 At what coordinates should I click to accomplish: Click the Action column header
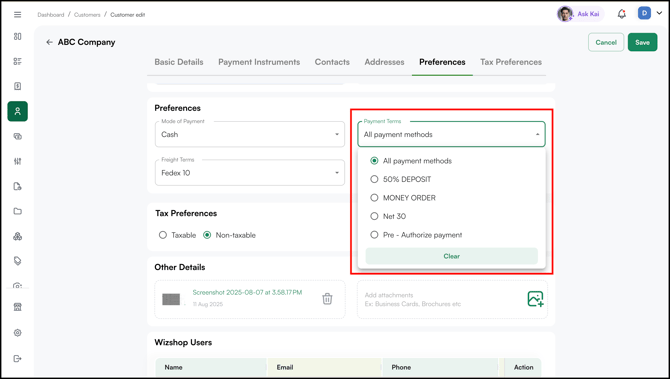523,367
